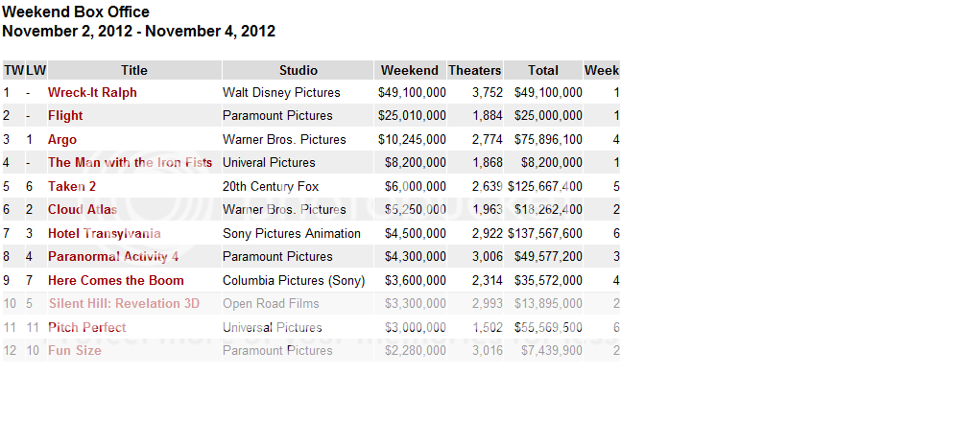Image resolution: width=980 pixels, height=445 pixels.
Task: Click the Total column header
Action: tap(543, 70)
